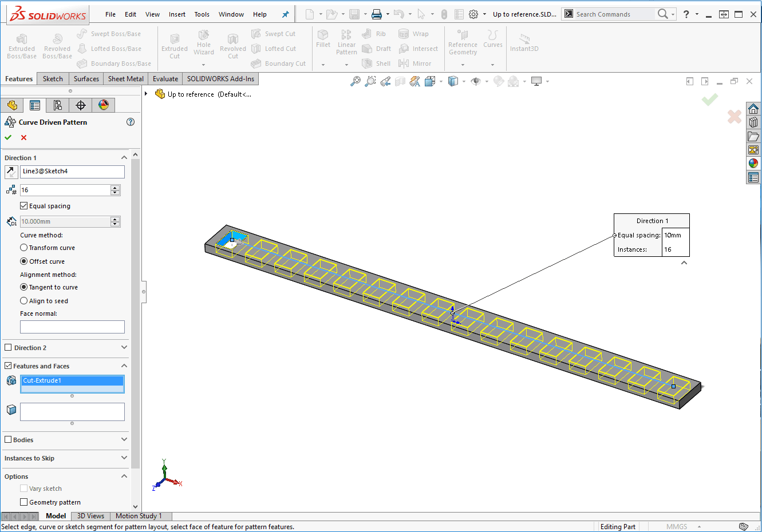Uncheck the Equal spacing checkbox
This screenshot has width=762, height=532.
(x=24, y=206)
